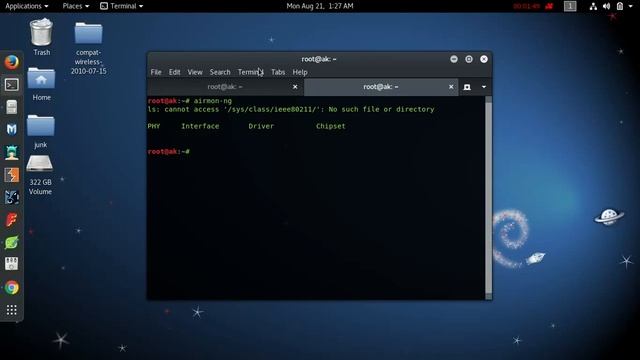
Task: Open Leafpad green leaf dock icon
Action: pyautogui.click(x=11, y=242)
